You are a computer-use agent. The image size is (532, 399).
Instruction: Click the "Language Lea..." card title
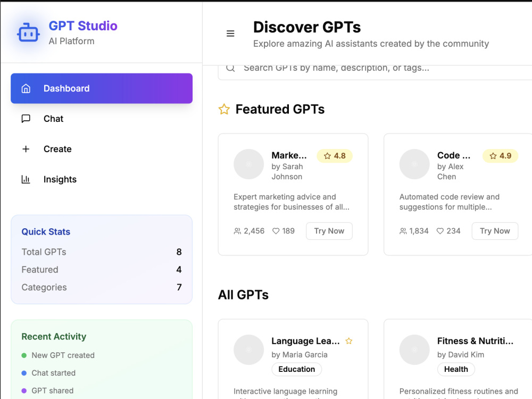point(305,341)
